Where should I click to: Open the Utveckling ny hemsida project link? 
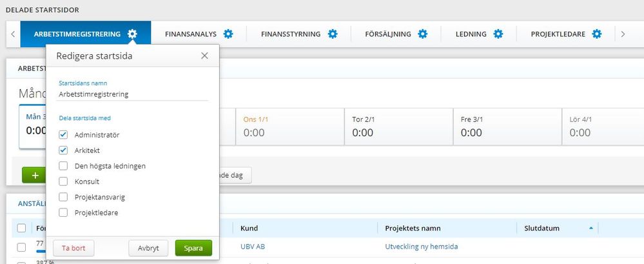coord(422,247)
